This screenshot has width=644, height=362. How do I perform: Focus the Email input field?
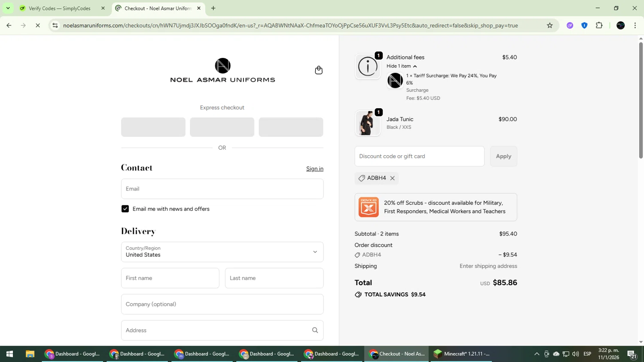coord(222,189)
